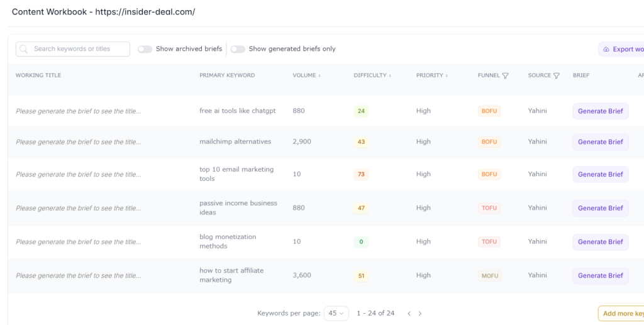644x325 pixels.
Task: Select keyword free ai tools like chatgpt
Action: coord(238,111)
